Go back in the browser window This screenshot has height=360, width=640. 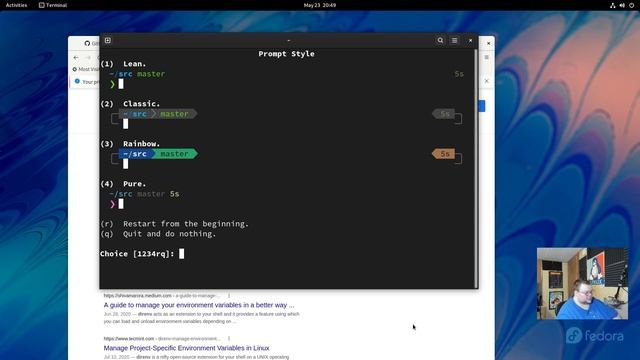tap(76, 58)
